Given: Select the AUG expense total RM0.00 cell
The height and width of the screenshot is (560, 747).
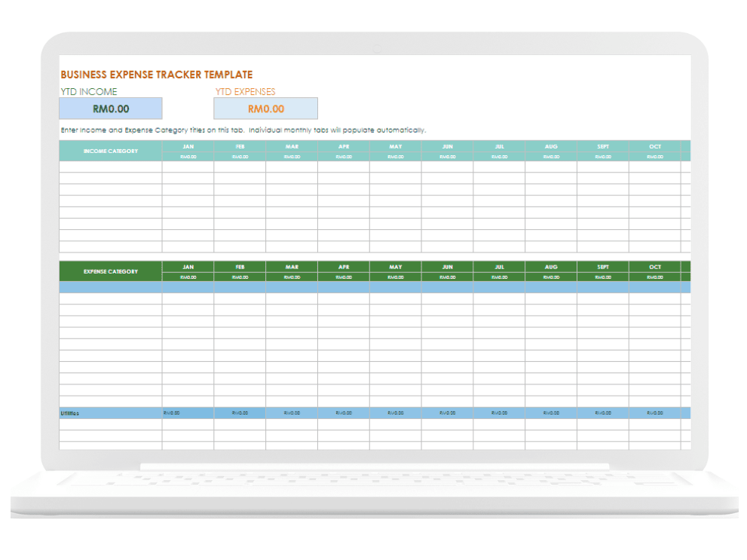Looking at the screenshot, I should [x=551, y=277].
